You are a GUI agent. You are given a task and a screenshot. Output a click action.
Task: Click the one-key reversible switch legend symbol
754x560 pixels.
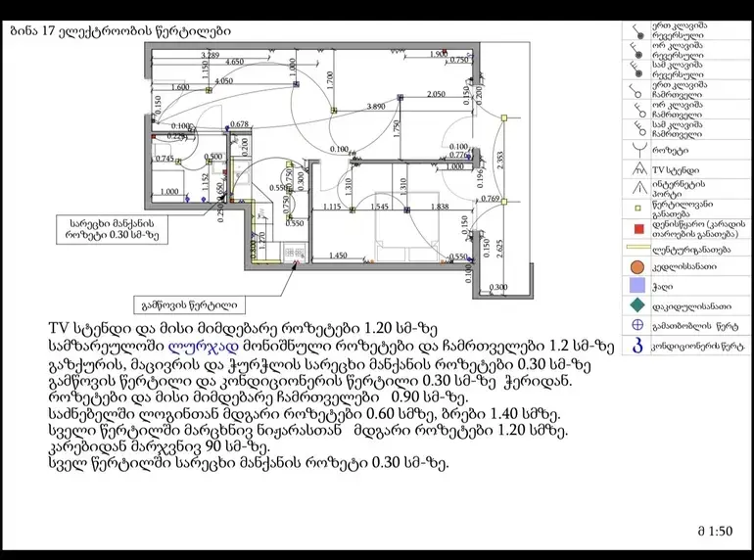pyautogui.click(x=638, y=31)
